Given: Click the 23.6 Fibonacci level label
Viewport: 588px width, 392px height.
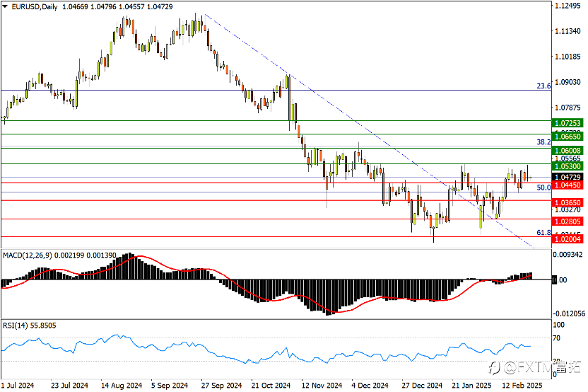Looking at the screenshot, I should click(x=543, y=86).
